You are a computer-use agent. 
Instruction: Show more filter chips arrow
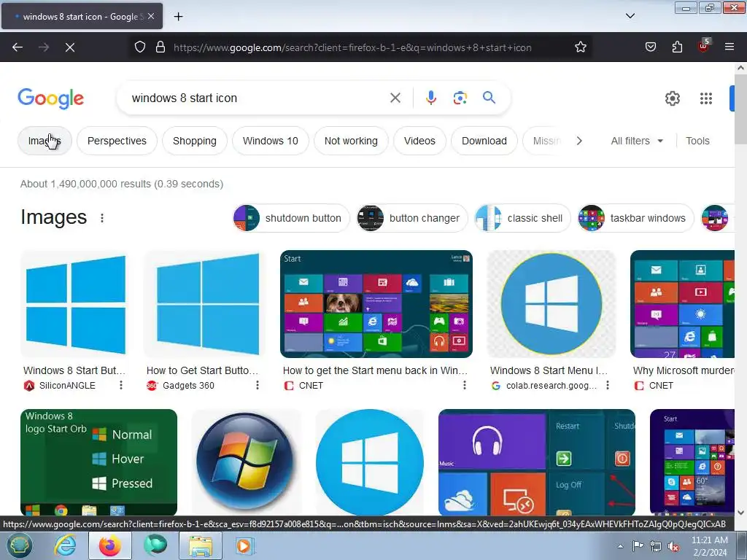579,141
